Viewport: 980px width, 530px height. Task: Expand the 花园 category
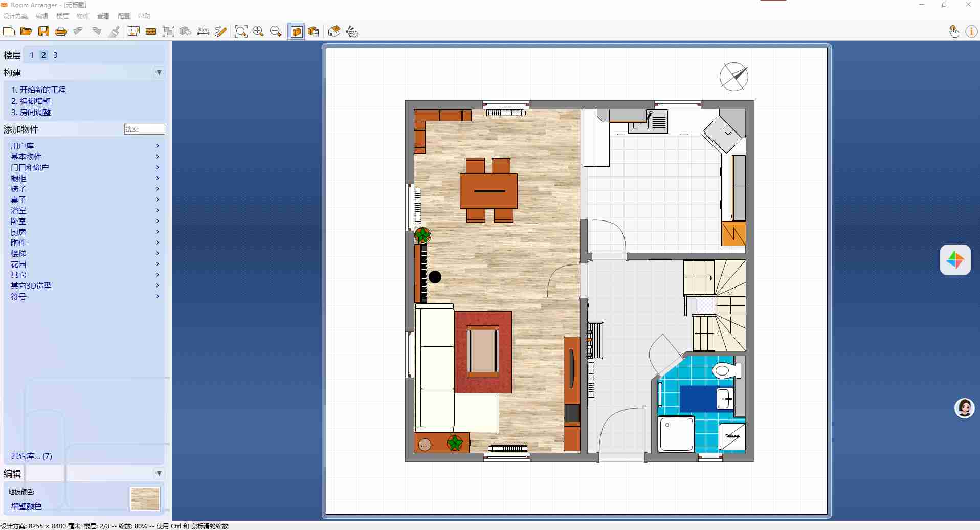click(85, 264)
